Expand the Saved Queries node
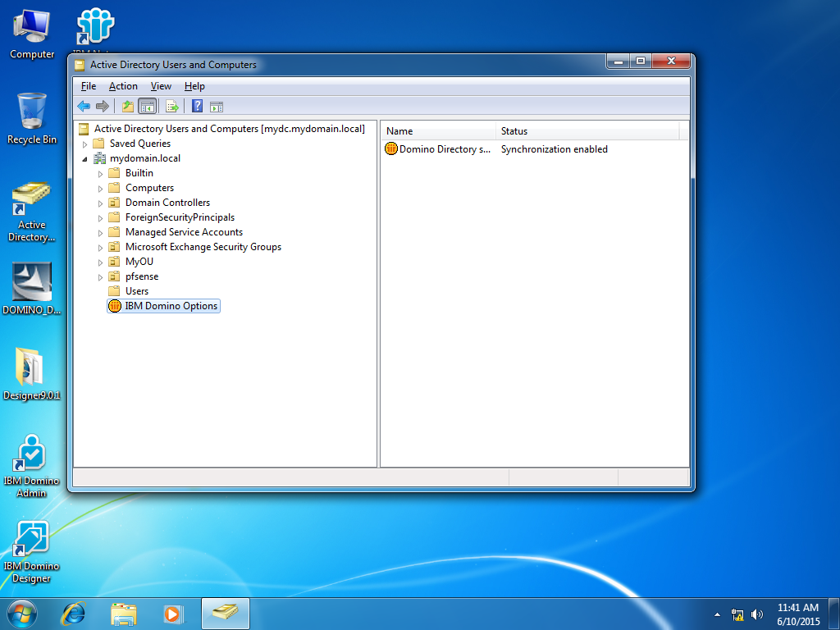 85,143
